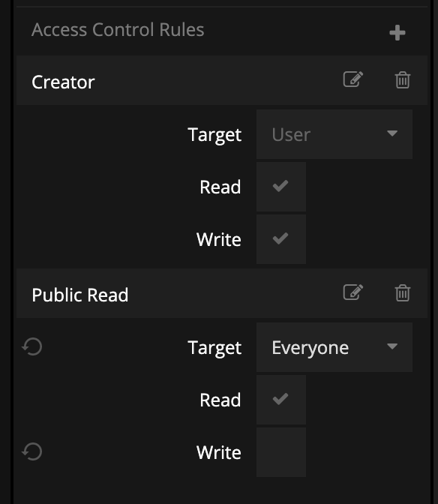Viewport: 438px width, 504px height.
Task: Reset the Public Read Target value
Action: pyautogui.click(x=32, y=346)
